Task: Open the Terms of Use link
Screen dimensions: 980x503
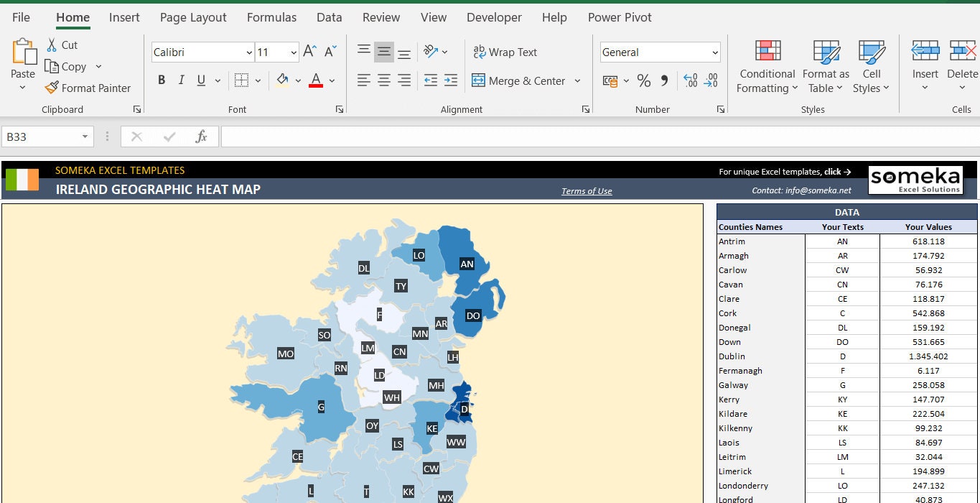Action: [586, 190]
